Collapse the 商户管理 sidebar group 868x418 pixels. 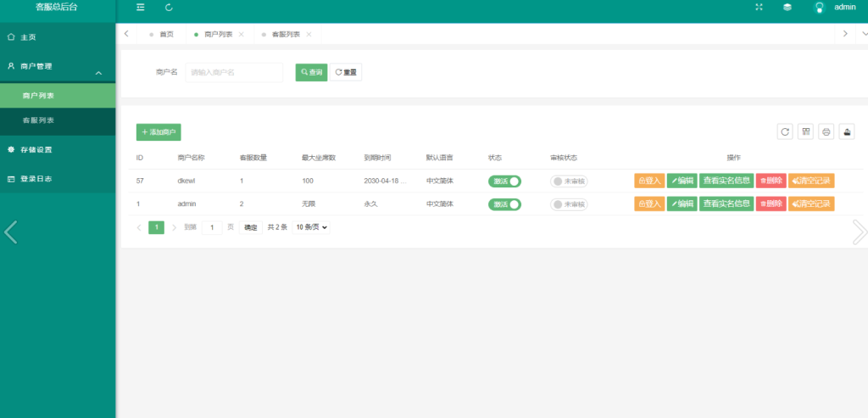pos(58,66)
